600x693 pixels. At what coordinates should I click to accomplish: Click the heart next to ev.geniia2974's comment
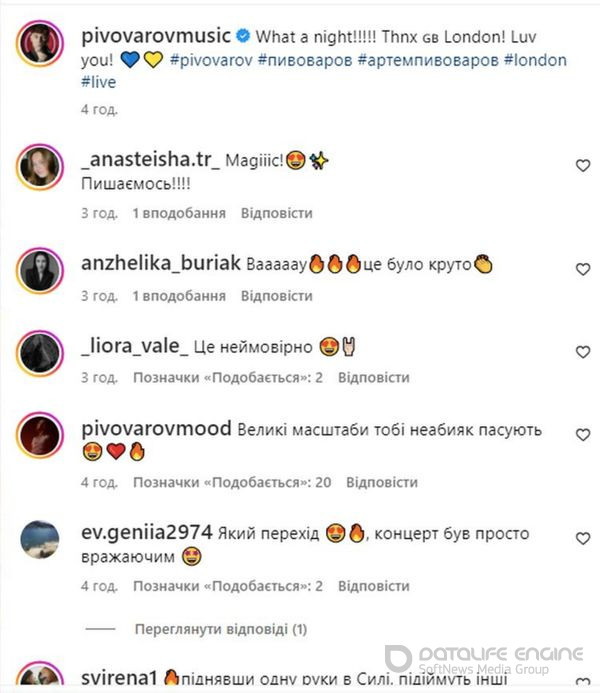[583, 538]
